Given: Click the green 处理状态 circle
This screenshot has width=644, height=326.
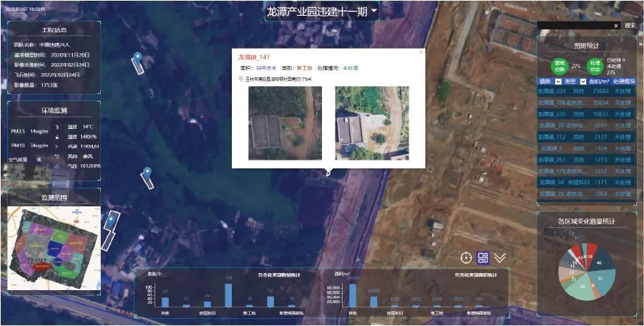Looking at the screenshot, I should (x=595, y=66).
